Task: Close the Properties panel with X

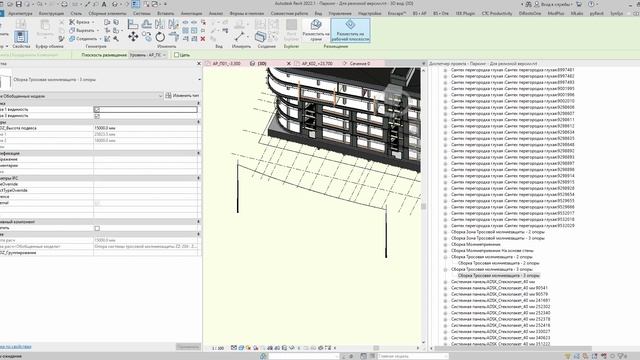Action: (x=199, y=64)
